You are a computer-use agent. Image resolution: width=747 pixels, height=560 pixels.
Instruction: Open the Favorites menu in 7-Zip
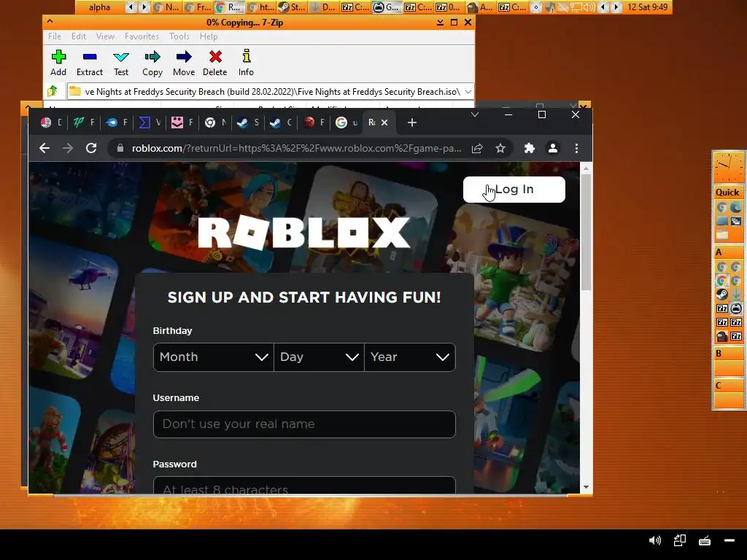pyautogui.click(x=142, y=36)
